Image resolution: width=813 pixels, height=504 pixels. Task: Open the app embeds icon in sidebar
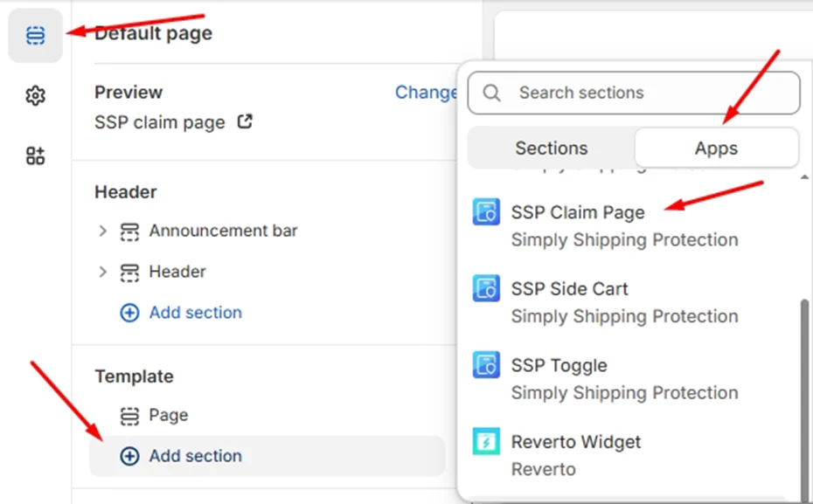point(35,155)
